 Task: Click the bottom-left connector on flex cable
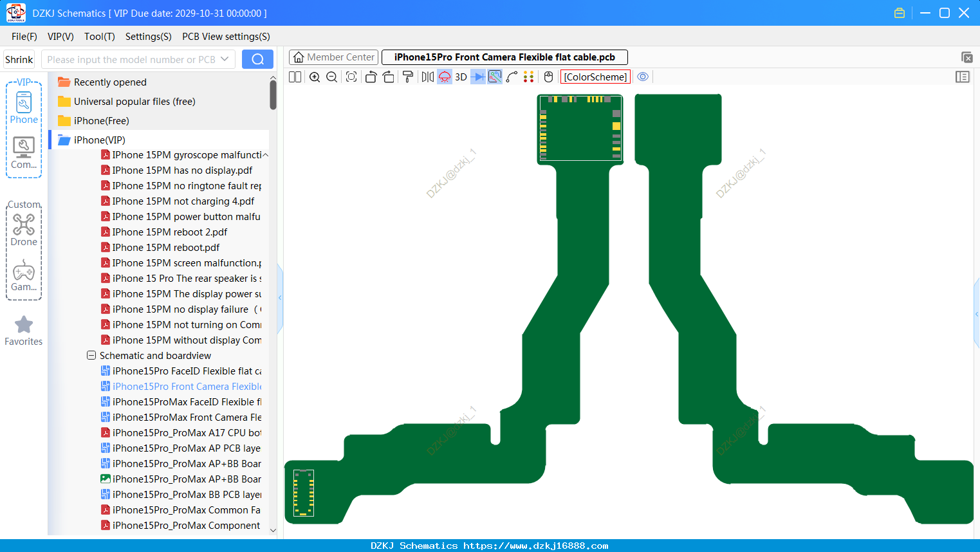click(x=304, y=493)
